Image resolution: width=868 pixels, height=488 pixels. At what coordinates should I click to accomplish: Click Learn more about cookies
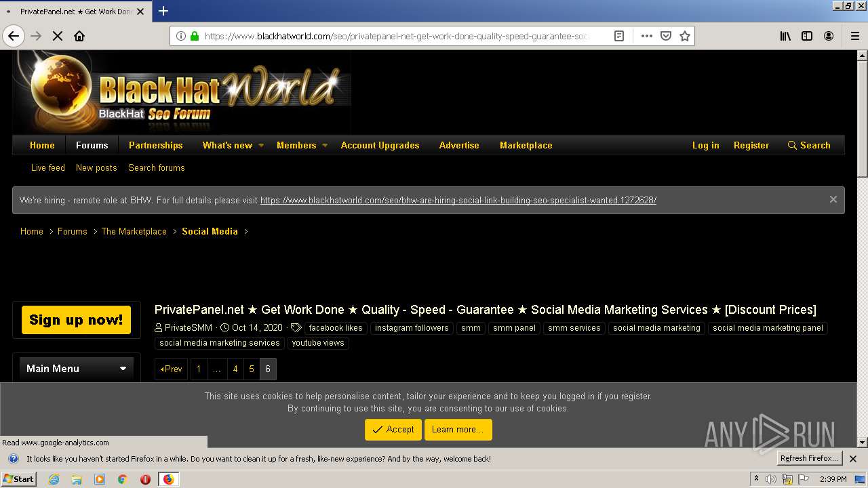458,430
